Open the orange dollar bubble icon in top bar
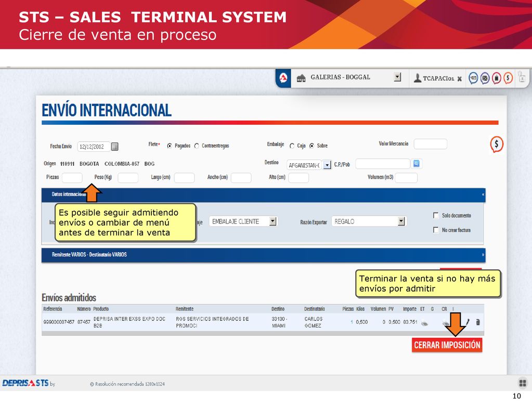Screen dimensions: 532x407 [x=508, y=78]
